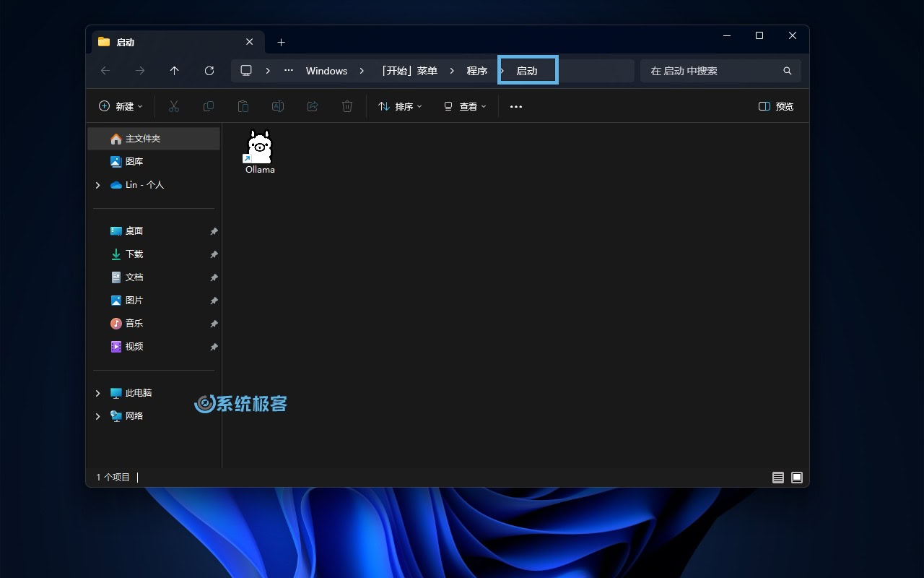This screenshot has height=578, width=924.
Task: Click the 1 个项目 status text
Action: (113, 478)
